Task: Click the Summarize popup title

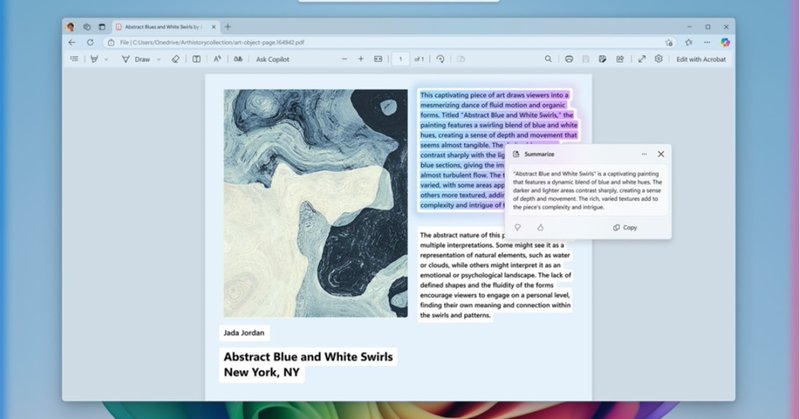Action: click(x=539, y=154)
